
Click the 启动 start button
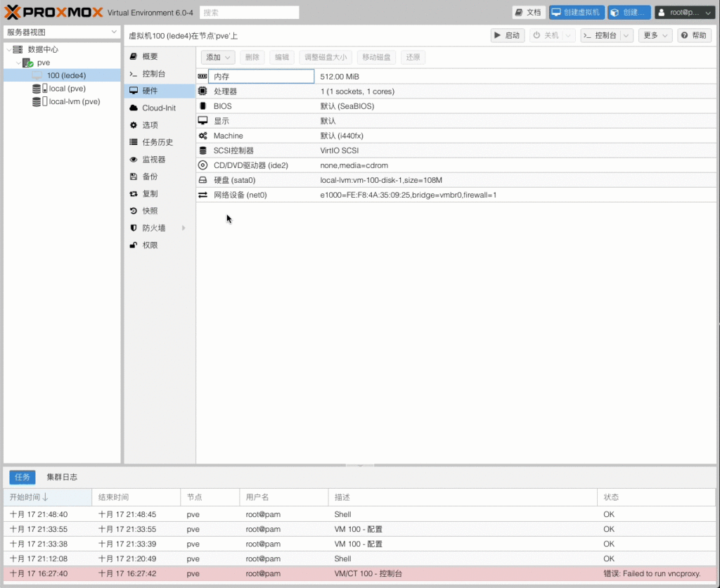pyautogui.click(x=507, y=35)
